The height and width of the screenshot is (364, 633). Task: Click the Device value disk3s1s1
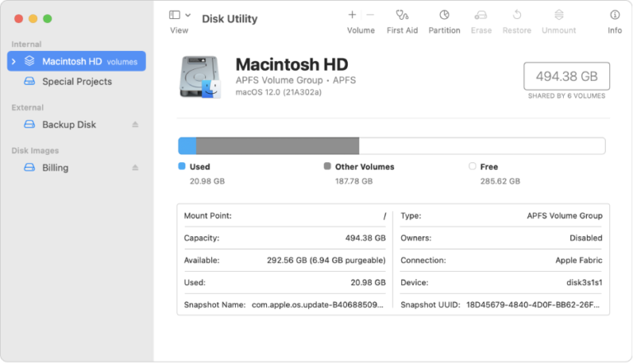point(584,282)
